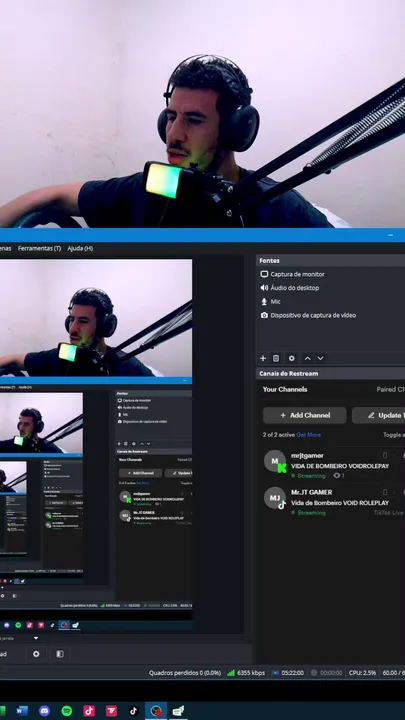
Task: Move selected source up with arrow
Action: click(x=308, y=358)
